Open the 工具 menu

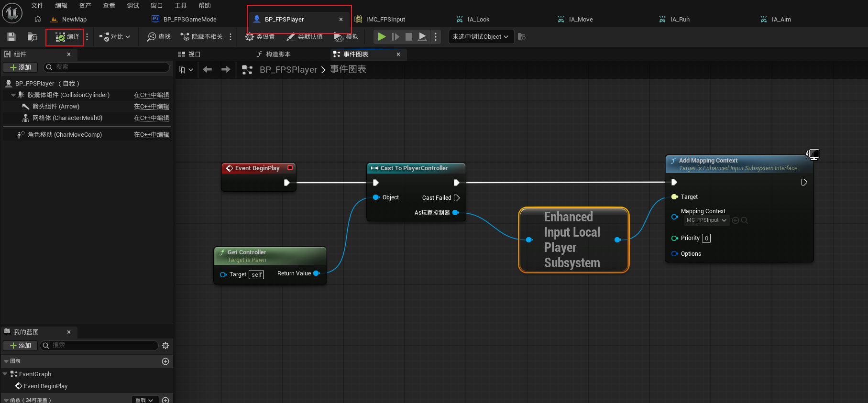coord(181,6)
